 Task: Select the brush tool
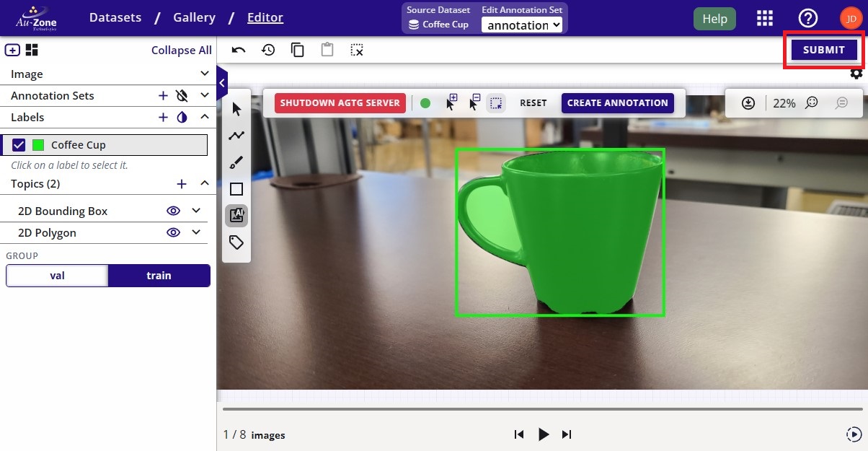[236, 162]
